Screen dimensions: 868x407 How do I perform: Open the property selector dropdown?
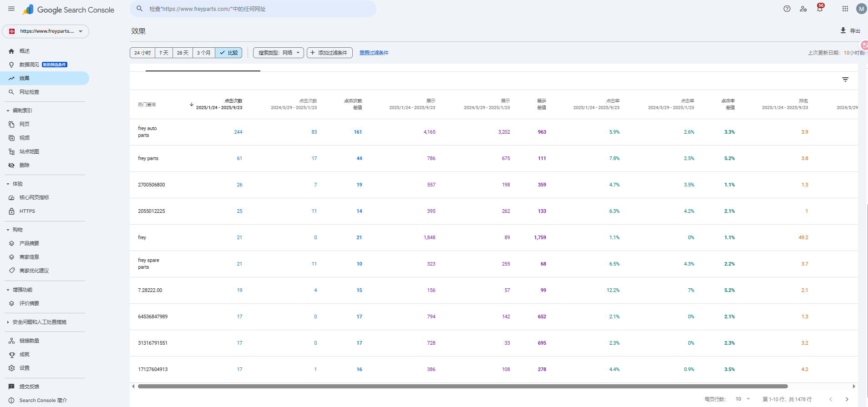click(46, 31)
